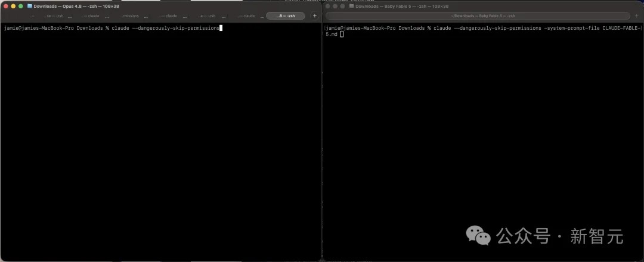
Task: Click the folder icon in Baby Fable 5 title
Action: (x=352, y=6)
